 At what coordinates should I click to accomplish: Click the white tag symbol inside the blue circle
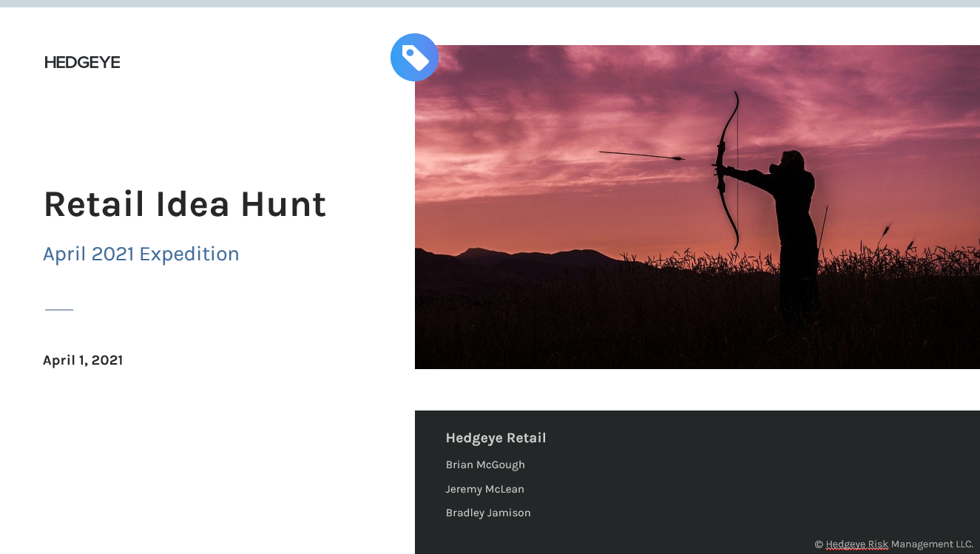point(414,57)
